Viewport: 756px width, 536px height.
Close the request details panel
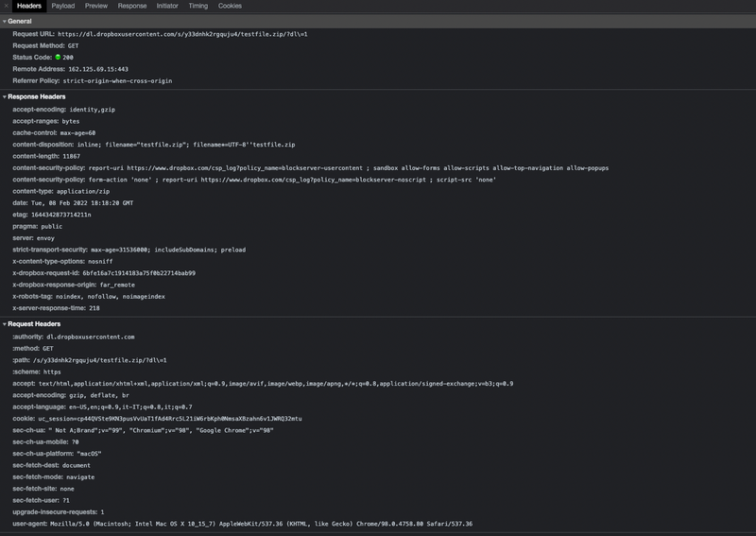pyautogui.click(x=7, y=6)
